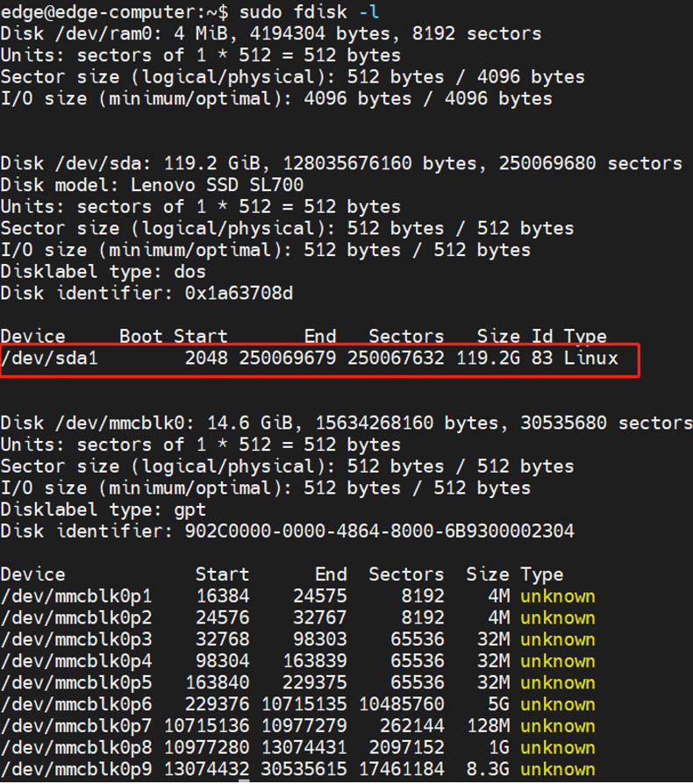The height and width of the screenshot is (784, 693).
Task: Click the Disk identifier 0x1a63708d value
Action: (x=239, y=293)
